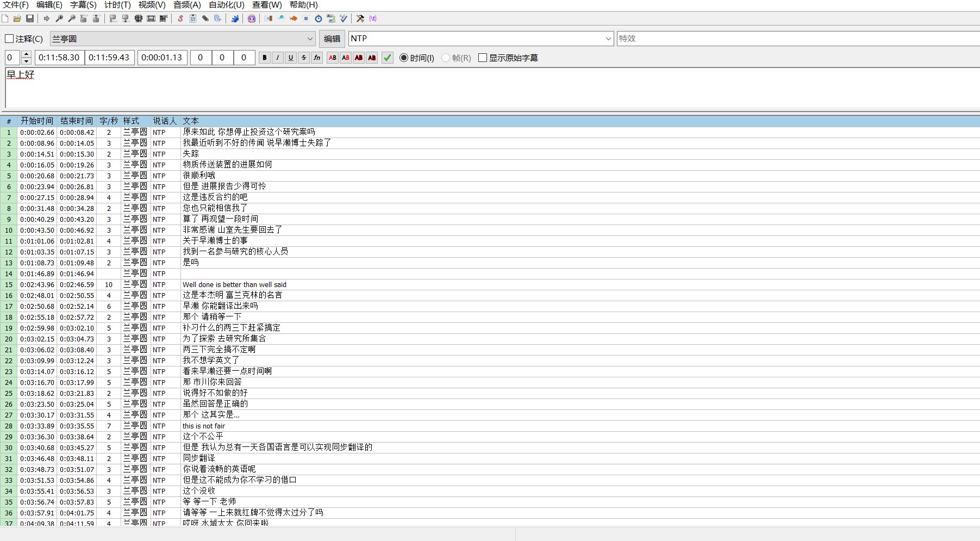The width and height of the screenshot is (980, 541).
Task: Decrease layer number with down arrow
Action: tap(26, 61)
